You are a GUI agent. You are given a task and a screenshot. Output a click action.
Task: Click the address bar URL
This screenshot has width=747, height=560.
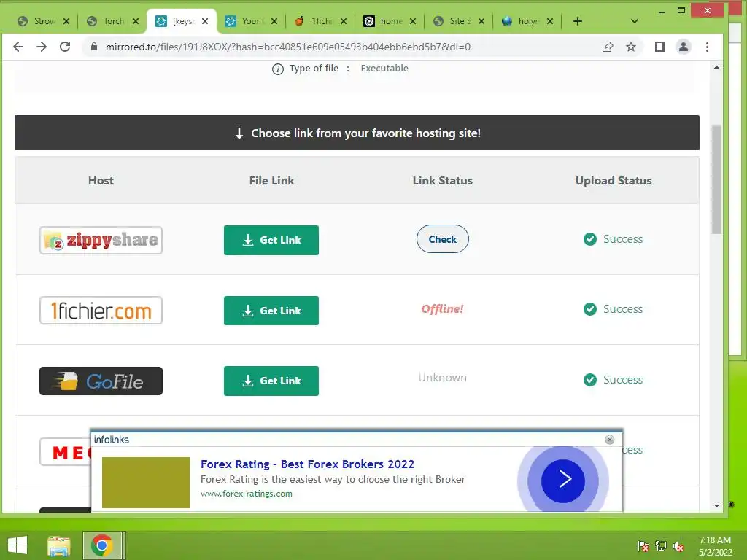click(287, 47)
